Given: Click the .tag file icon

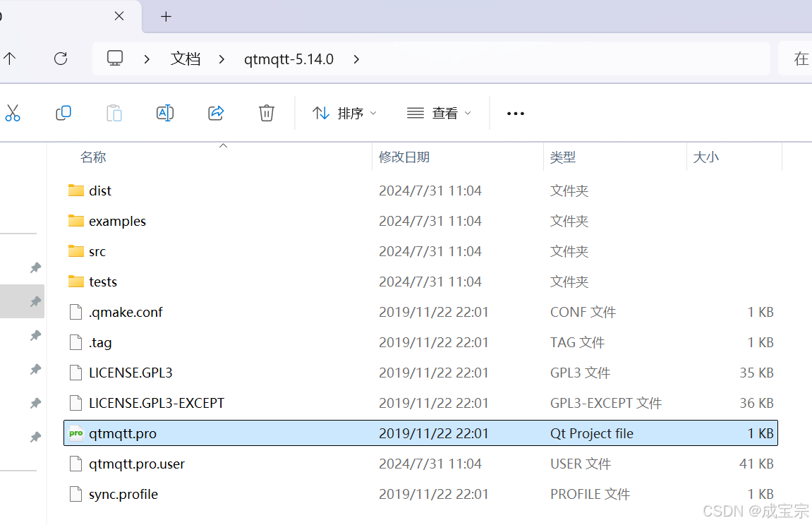Looking at the screenshot, I should (75, 342).
